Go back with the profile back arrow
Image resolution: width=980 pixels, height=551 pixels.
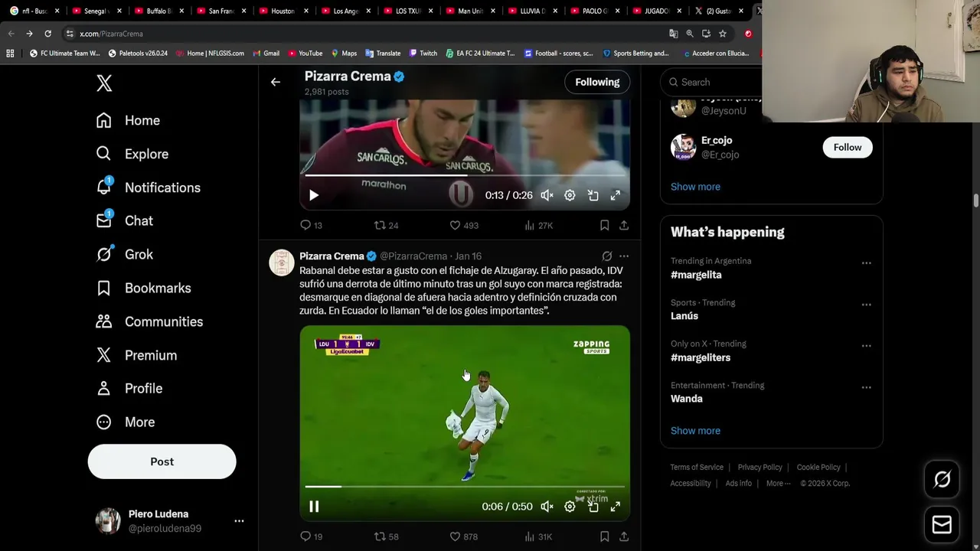pyautogui.click(x=276, y=82)
